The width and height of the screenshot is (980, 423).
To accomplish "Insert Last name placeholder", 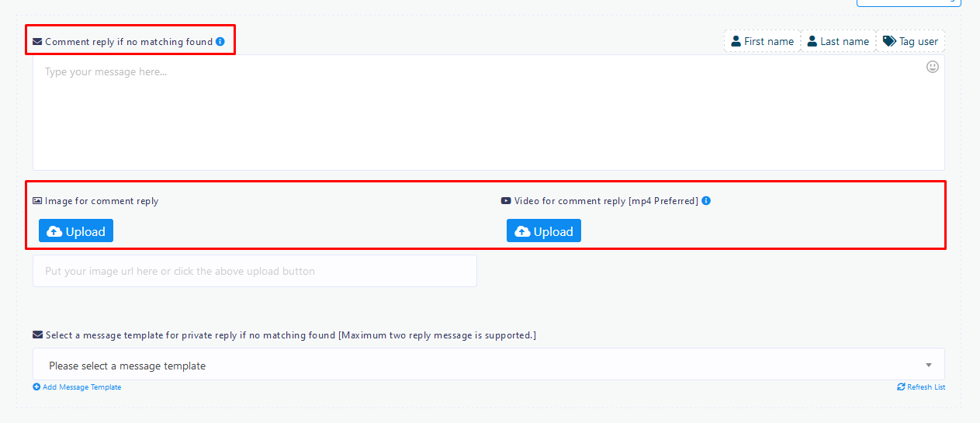I will (x=838, y=41).
